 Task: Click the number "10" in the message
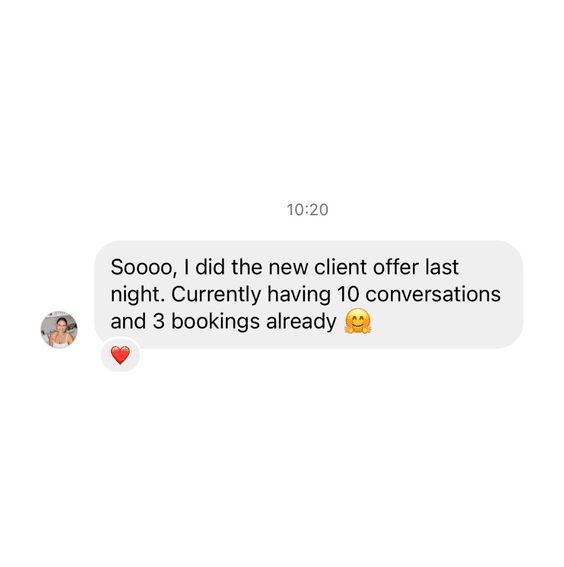click(x=348, y=294)
